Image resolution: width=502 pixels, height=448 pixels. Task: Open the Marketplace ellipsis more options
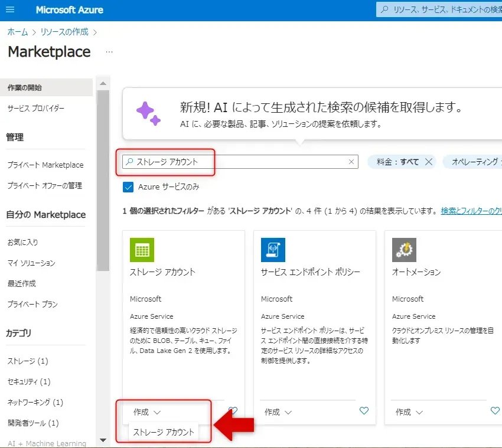(109, 52)
